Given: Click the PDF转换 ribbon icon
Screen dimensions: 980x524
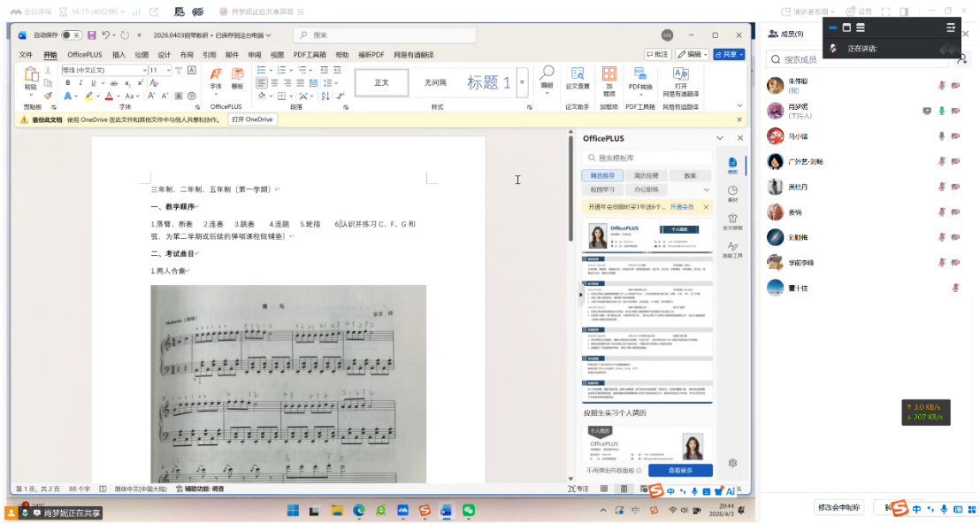Looking at the screenshot, I should (639, 79).
